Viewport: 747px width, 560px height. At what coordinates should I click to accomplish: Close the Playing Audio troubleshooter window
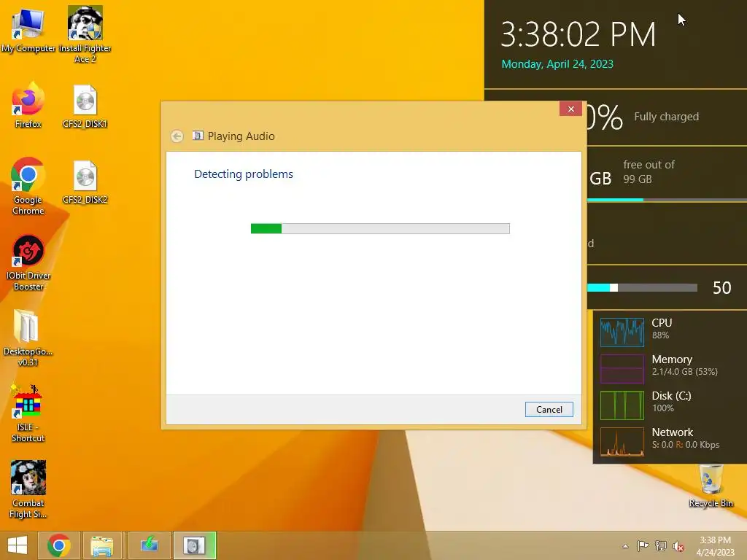pos(570,109)
